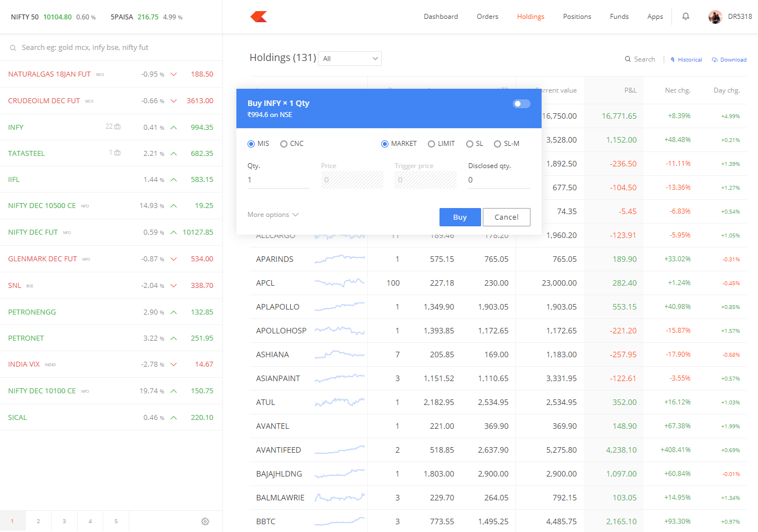Expand More options in order window
Viewport: 758px width, 532px height.
coord(273,215)
